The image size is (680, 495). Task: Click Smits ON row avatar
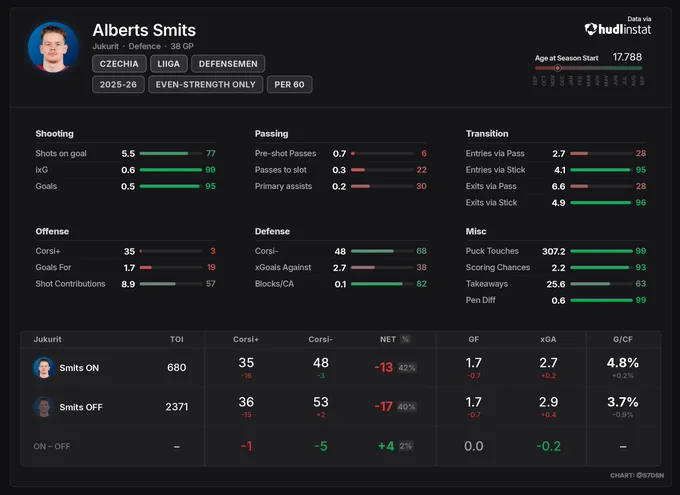tap(44, 367)
